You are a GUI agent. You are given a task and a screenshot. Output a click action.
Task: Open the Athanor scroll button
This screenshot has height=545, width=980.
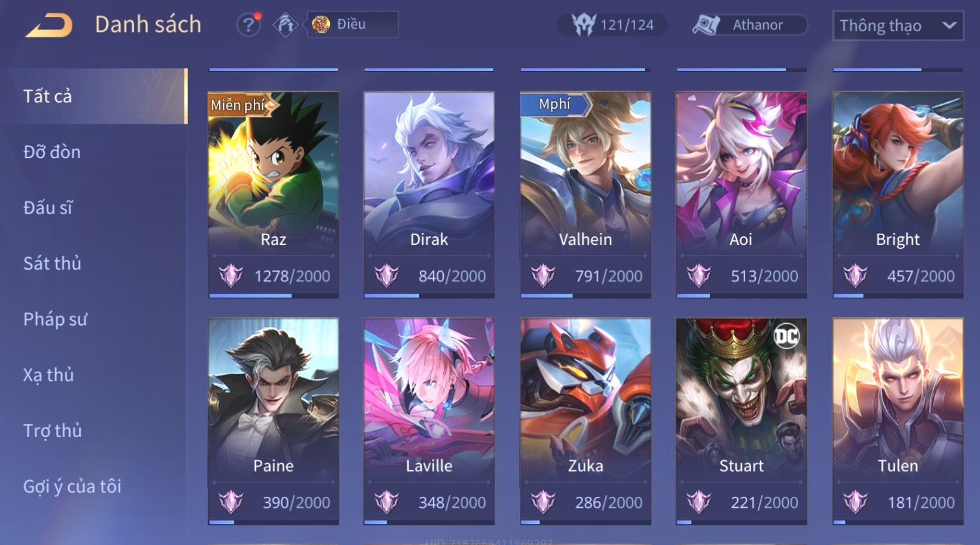point(749,25)
